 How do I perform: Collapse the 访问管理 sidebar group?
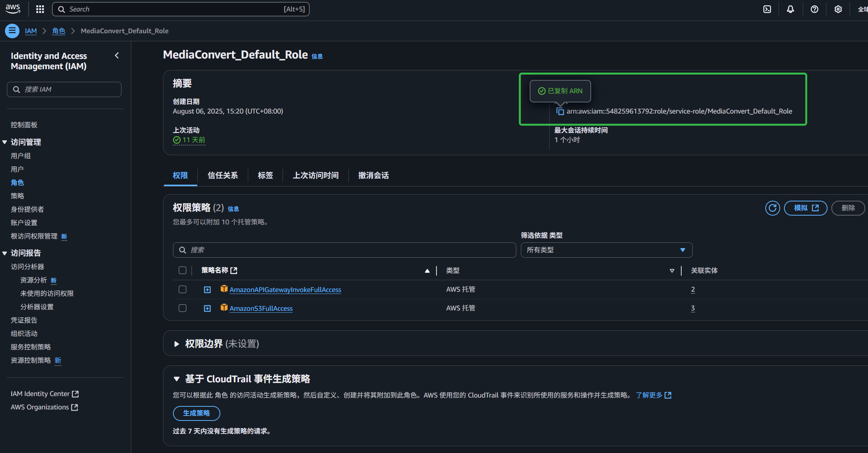5,142
